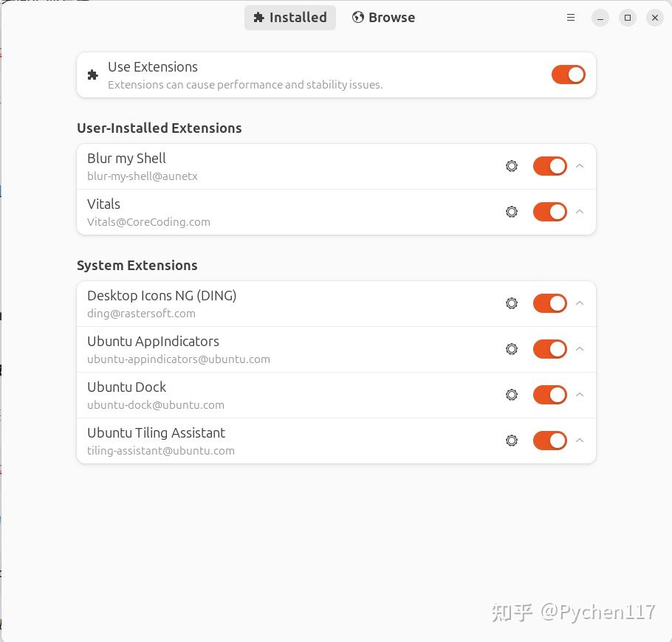This screenshot has height=642, width=672.
Task: Open Ubuntu Dock settings gear
Action: 512,395
